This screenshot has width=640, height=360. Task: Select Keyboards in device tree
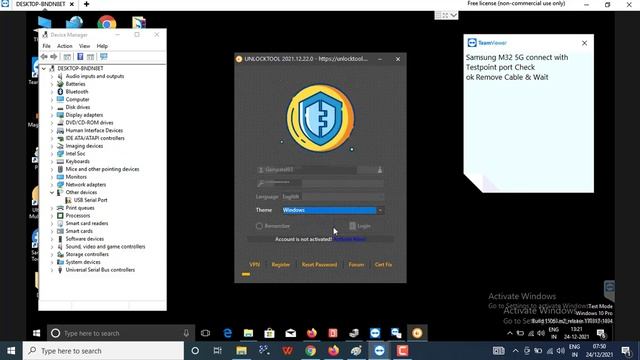point(78,161)
